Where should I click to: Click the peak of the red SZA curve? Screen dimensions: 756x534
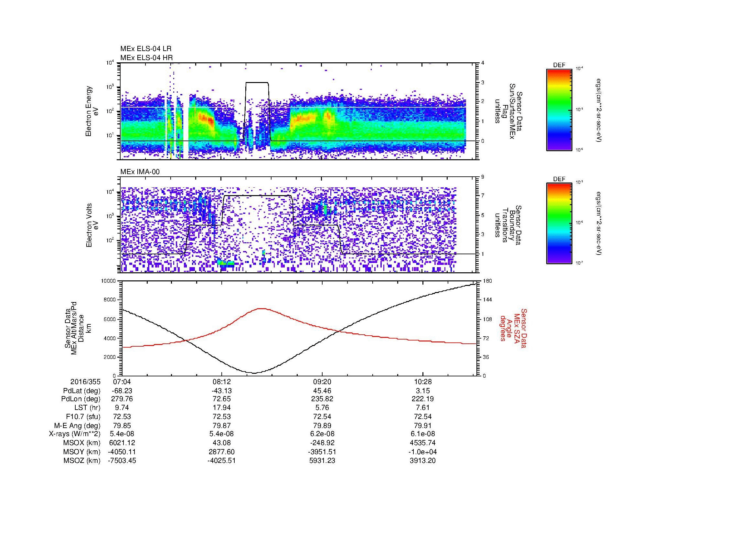pos(262,309)
